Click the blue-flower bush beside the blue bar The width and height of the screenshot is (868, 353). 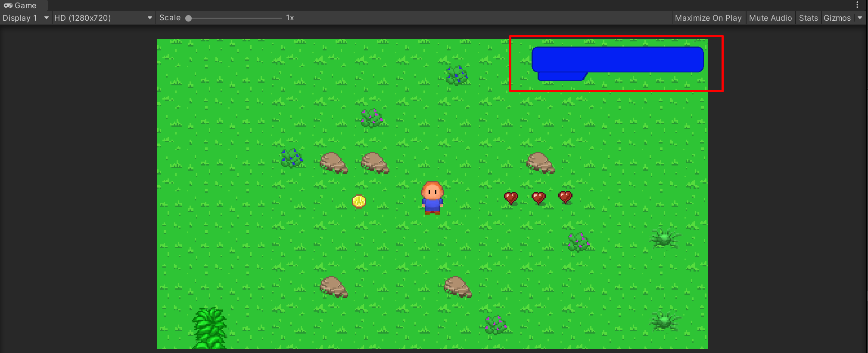[x=457, y=75]
